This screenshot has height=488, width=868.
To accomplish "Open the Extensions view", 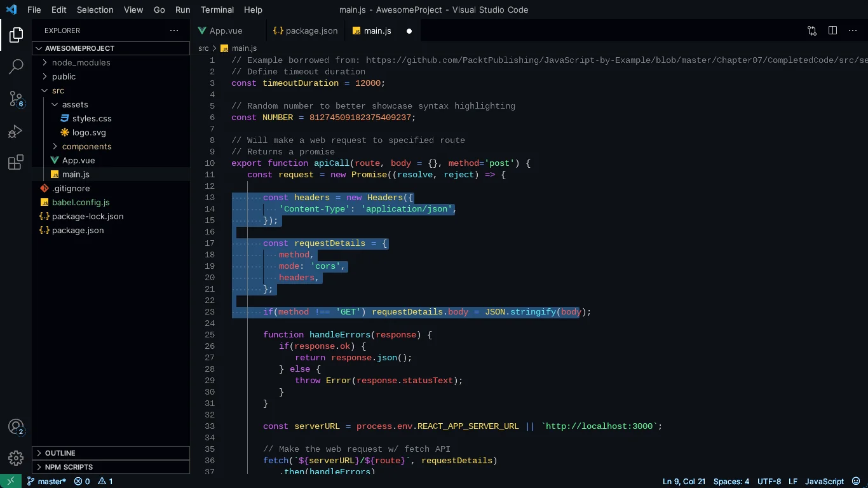I will tap(16, 163).
